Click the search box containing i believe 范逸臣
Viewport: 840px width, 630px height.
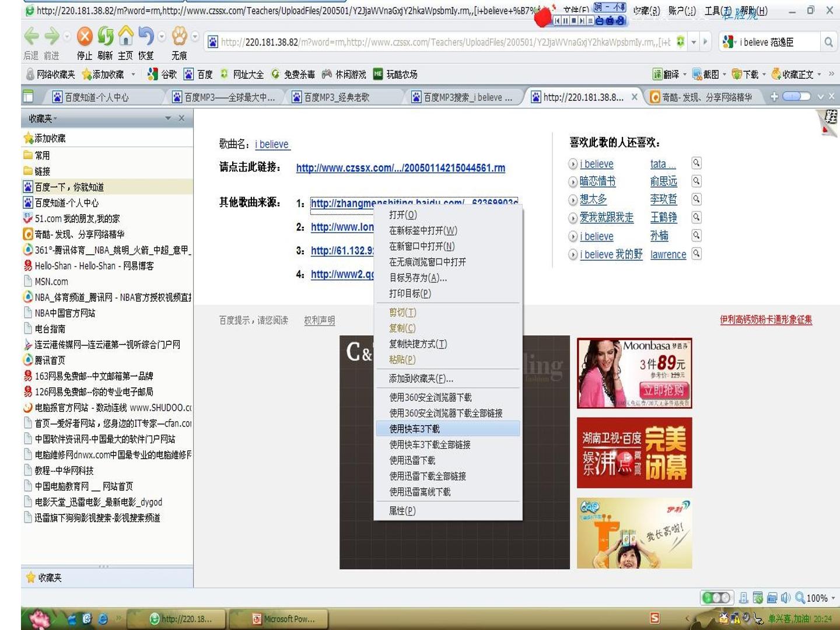(x=779, y=42)
